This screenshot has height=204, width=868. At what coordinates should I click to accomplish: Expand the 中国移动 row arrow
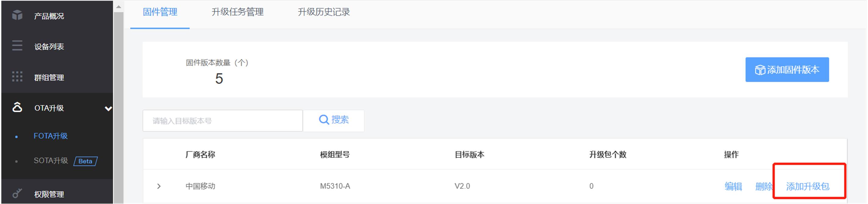click(x=159, y=186)
